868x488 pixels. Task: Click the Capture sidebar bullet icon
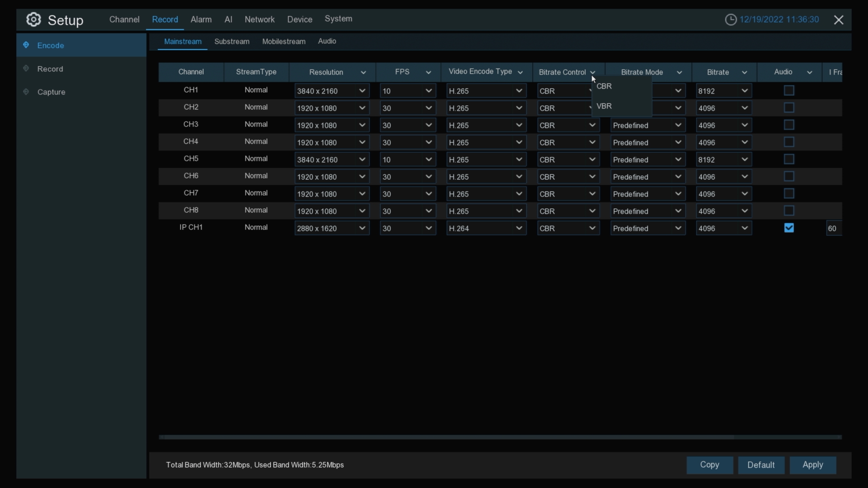click(x=26, y=92)
